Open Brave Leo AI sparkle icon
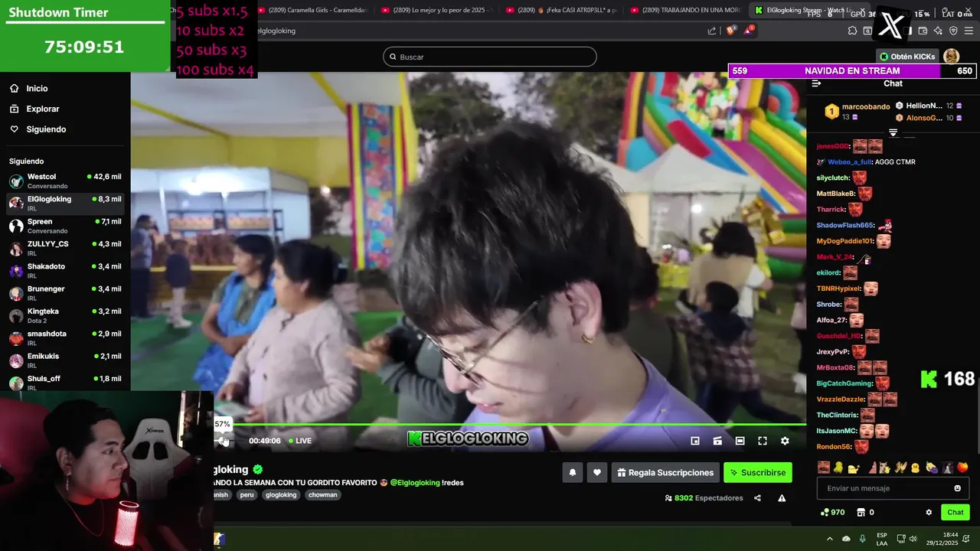980x551 pixels. tap(938, 31)
